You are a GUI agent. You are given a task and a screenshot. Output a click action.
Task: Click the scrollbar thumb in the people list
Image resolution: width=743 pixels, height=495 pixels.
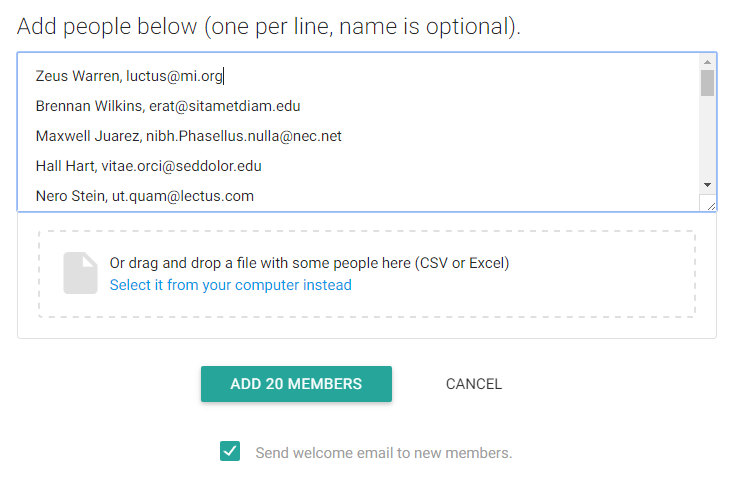click(707, 82)
